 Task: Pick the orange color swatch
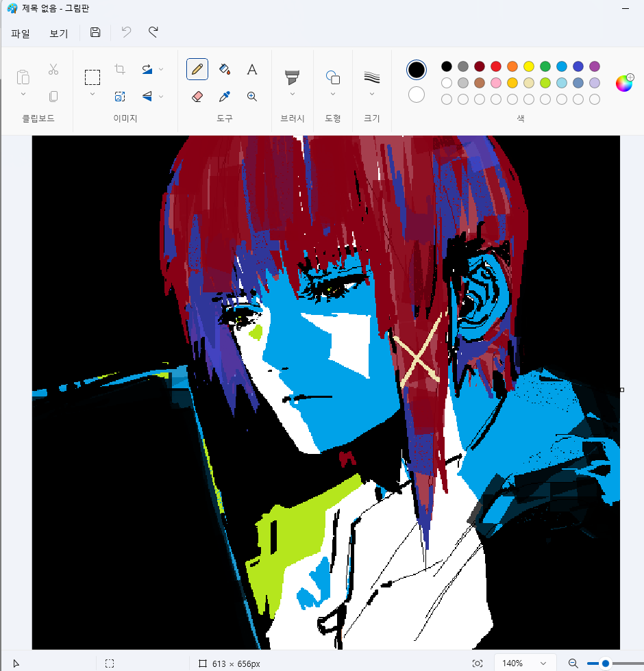(512, 66)
